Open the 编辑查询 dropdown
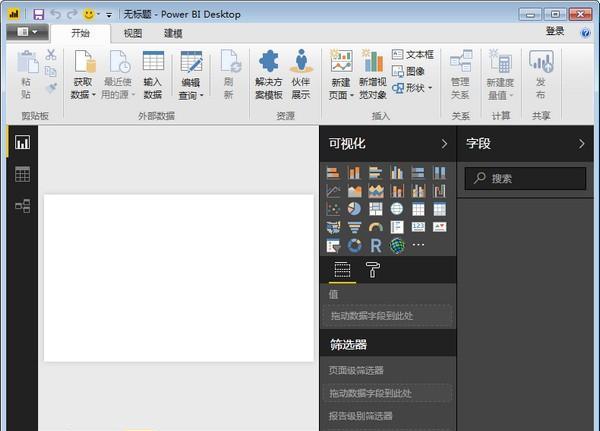Image resolution: width=600 pixels, height=431 pixels. 191,75
